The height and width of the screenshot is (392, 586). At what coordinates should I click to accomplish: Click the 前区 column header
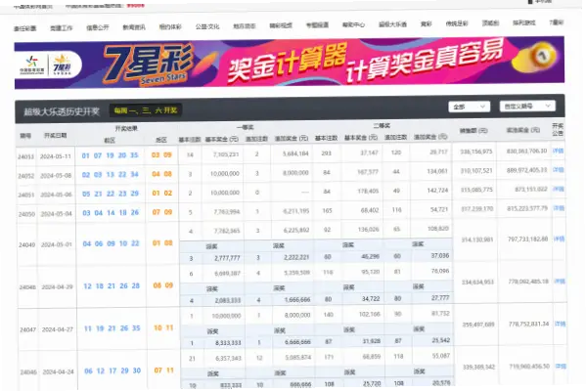(110, 141)
